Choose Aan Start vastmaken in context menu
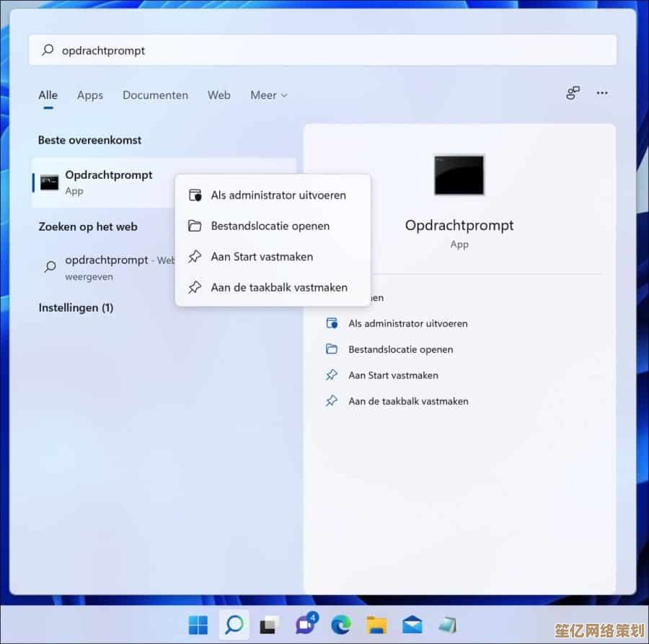 tap(273, 257)
